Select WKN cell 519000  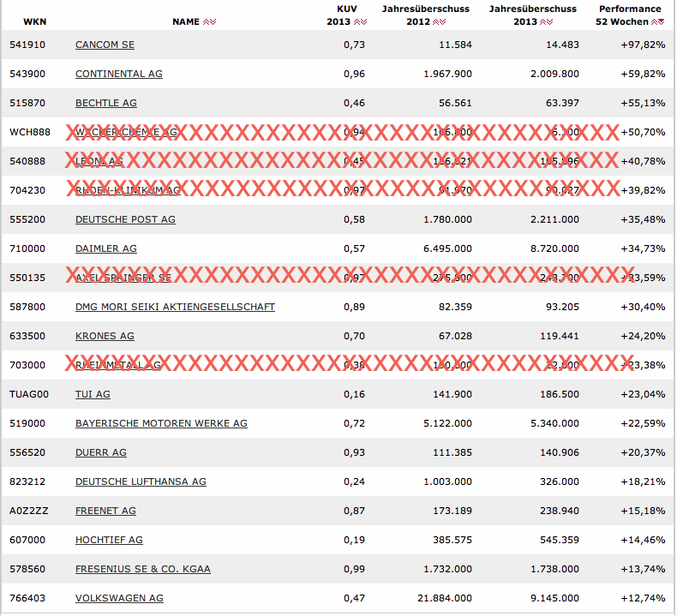pos(27,423)
